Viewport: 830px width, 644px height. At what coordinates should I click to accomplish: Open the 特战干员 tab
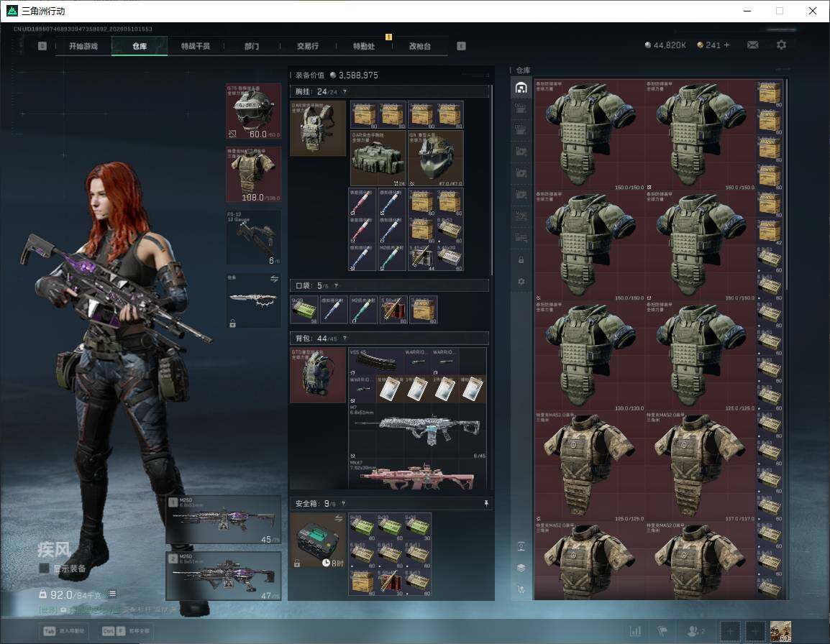pyautogui.click(x=196, y=46)
